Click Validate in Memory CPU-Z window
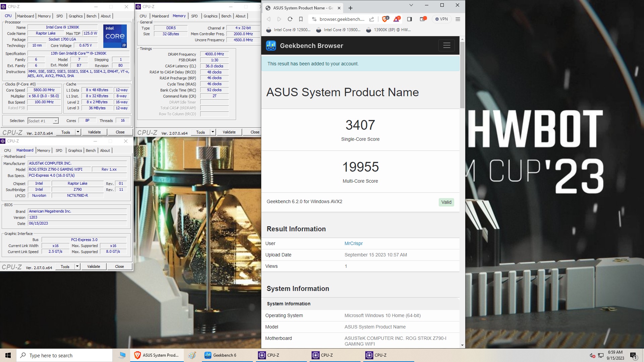The height and width of the screenshot is (362, 644). [229, 132]
